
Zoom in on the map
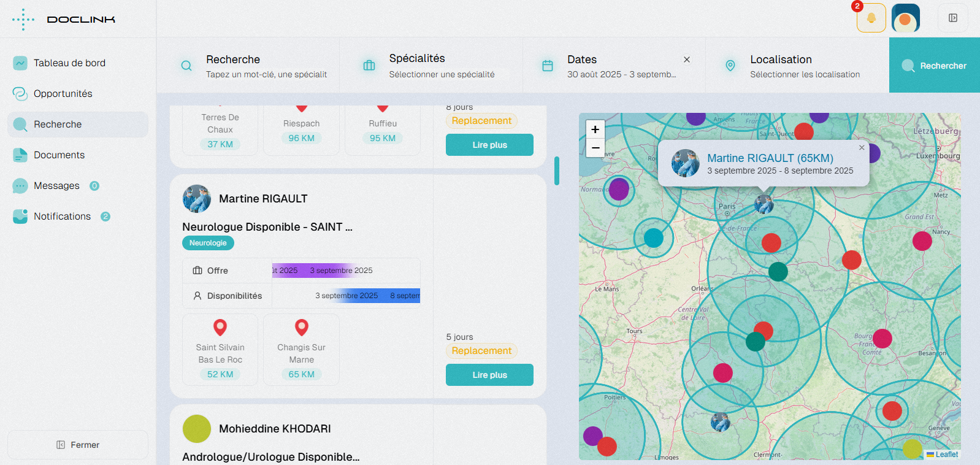[595, 129]
